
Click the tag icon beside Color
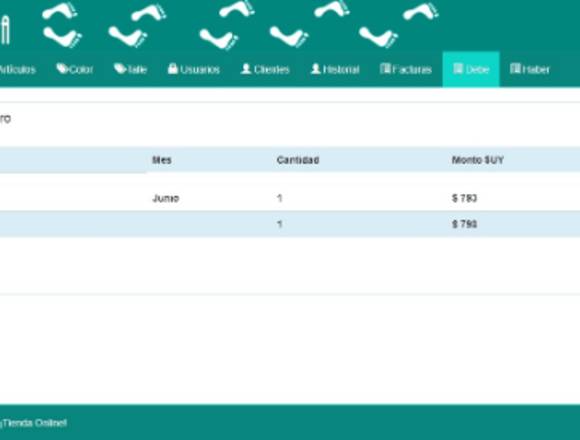click(x=61, y=68)
